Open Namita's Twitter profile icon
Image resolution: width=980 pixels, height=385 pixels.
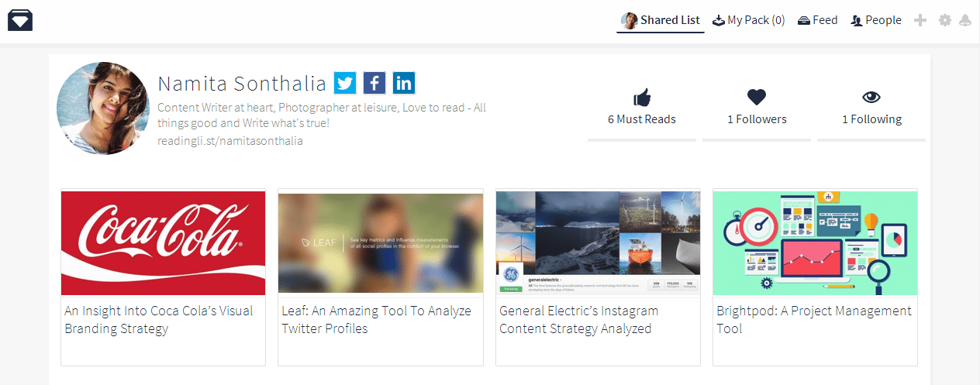coord(345,83)
